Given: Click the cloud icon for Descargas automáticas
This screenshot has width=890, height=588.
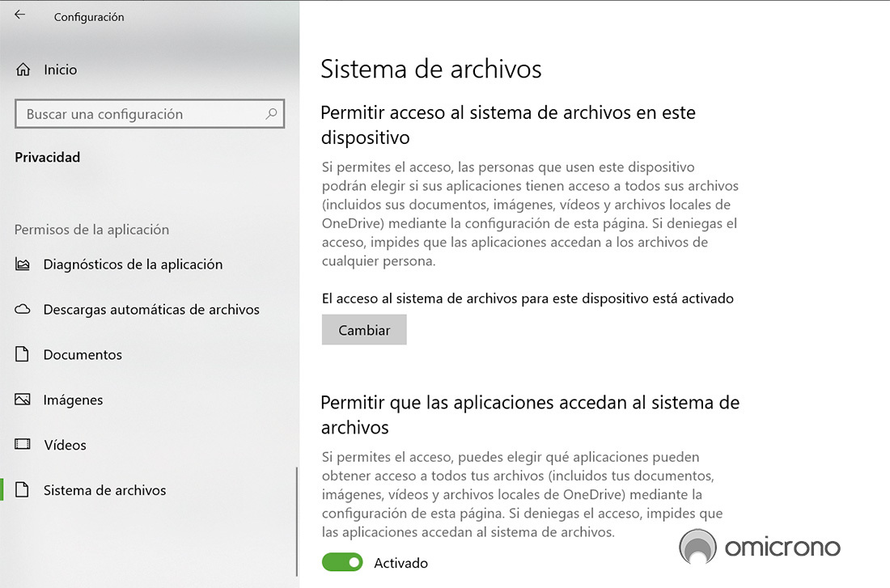Looking at the screenshot, I should click(23, 309).
